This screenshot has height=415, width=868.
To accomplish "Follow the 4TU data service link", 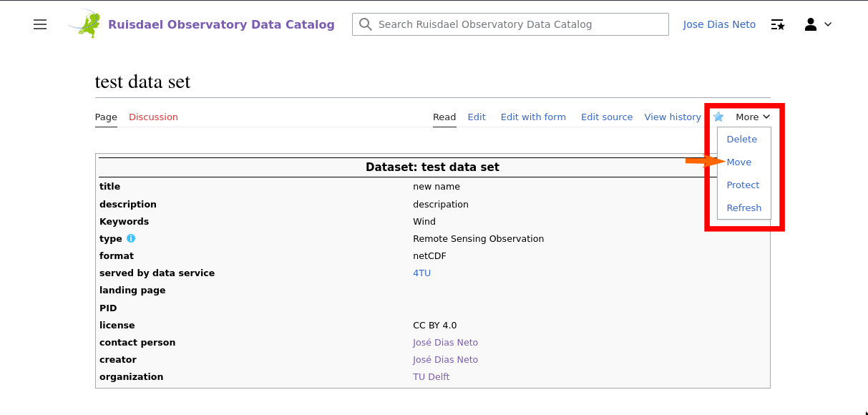I will click(422, 273).
